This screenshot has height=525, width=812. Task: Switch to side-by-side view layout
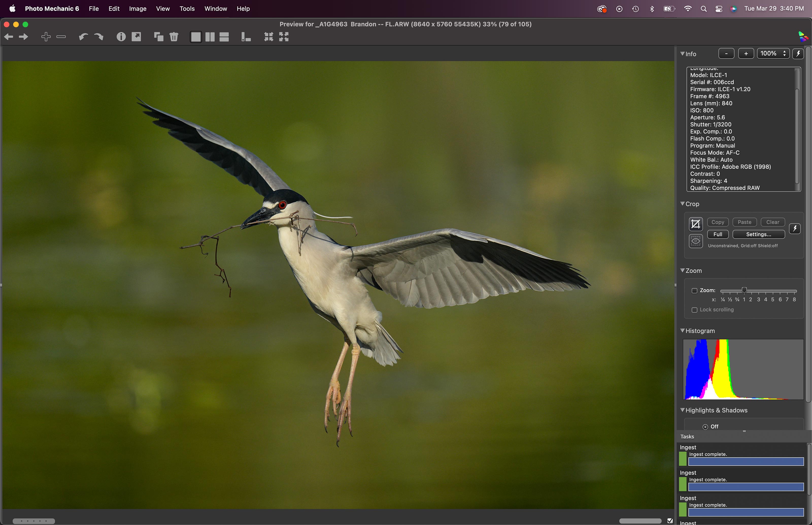tap(210, 37)
